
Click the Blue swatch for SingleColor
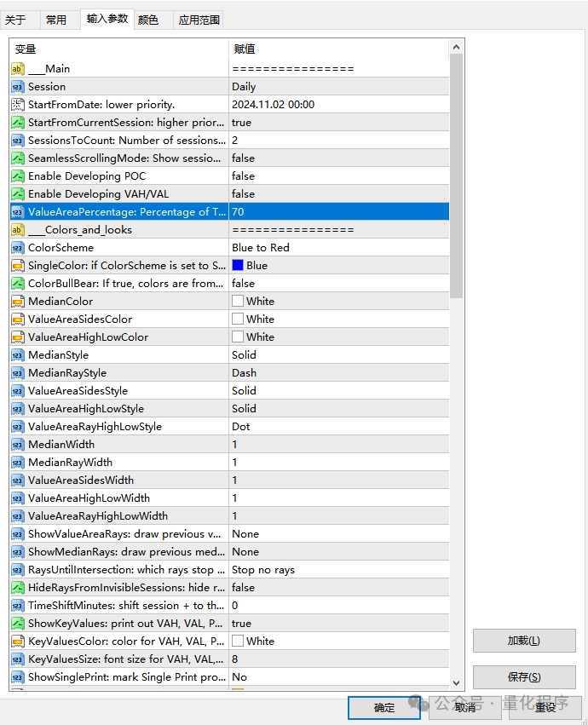point(238,266)
